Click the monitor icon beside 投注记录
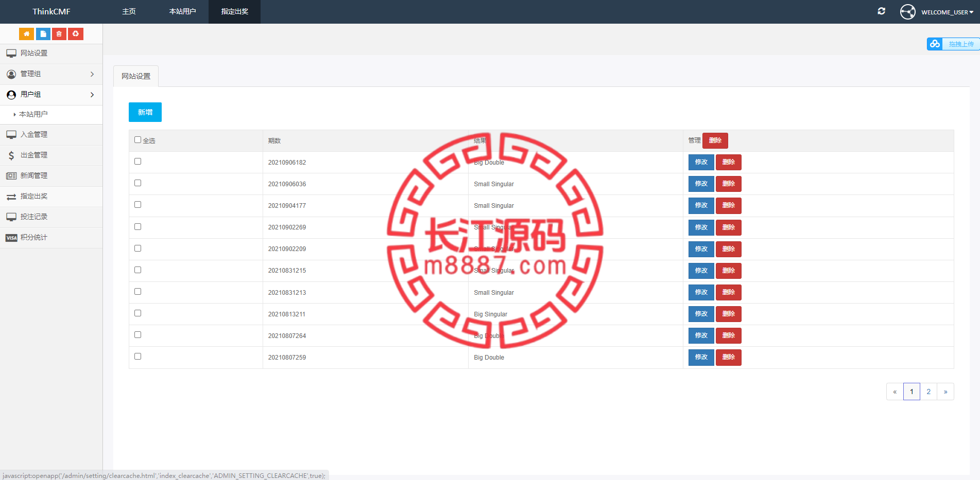Screen dimensions: 980x480 11,217
